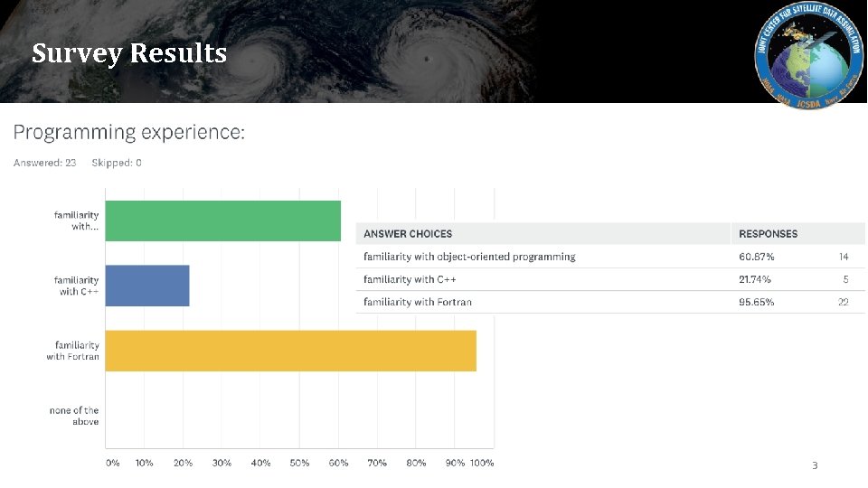Click the 95.65% response value
Image resolution: width=868 pixels, height=488 pixels.
757,302
